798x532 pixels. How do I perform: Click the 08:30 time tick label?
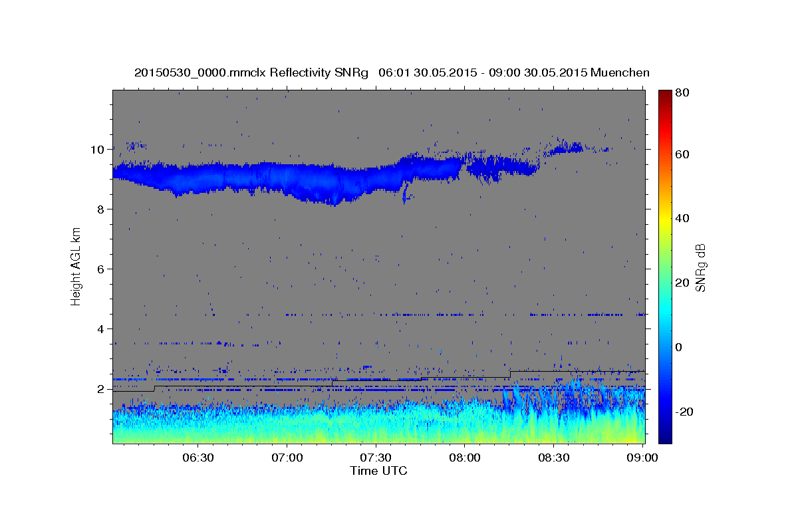coord(553,458)
